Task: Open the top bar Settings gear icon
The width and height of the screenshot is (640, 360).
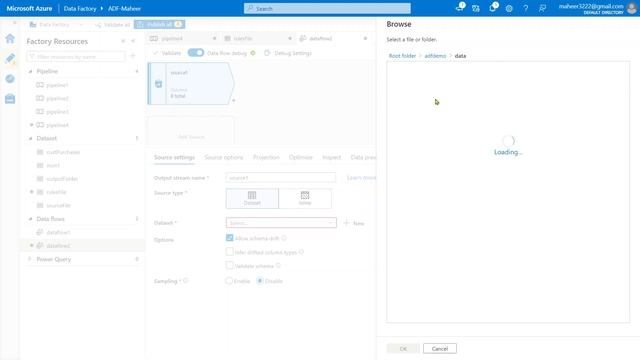Action: (x=509, y=8)
